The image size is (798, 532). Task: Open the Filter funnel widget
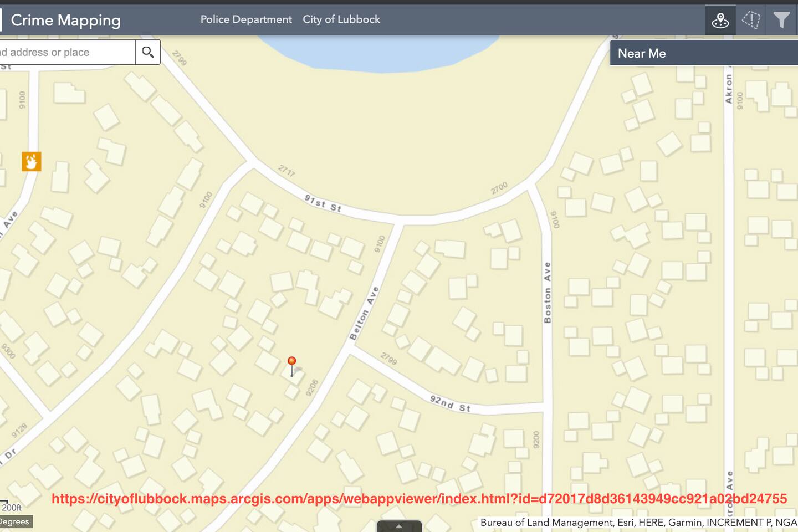[x=781, y=21]
